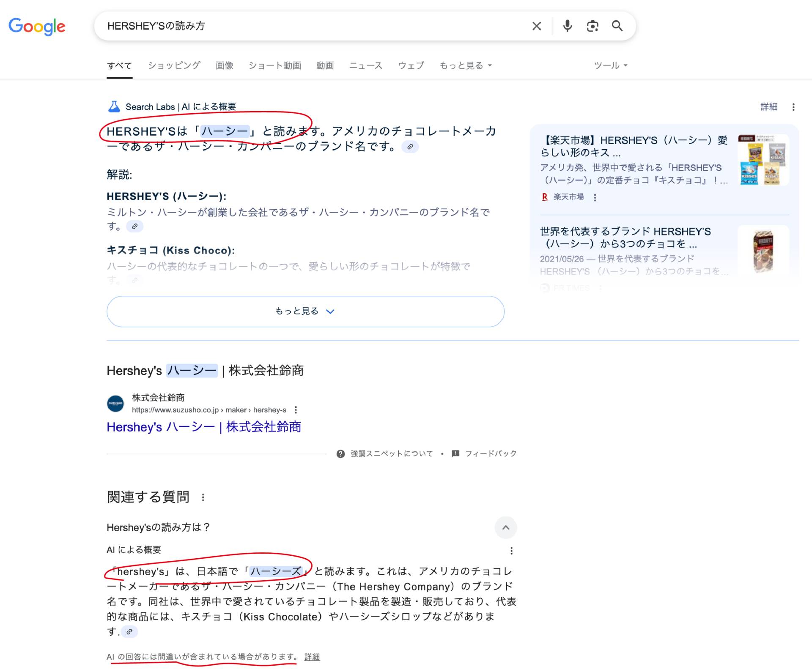Click the magnifying glass search button
This screenshot has width=812, height=669.
coord(617,26)
